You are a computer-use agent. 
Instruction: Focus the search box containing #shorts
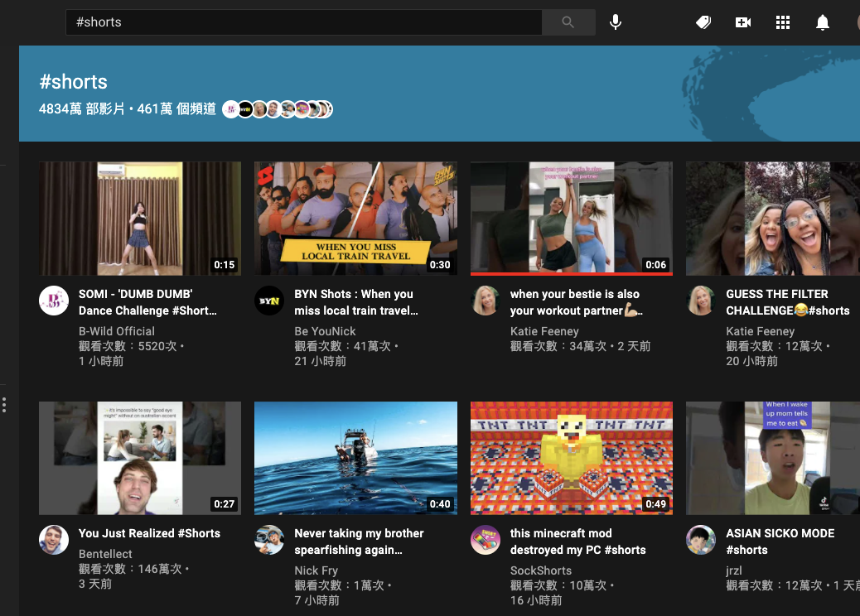coord(304,22)
